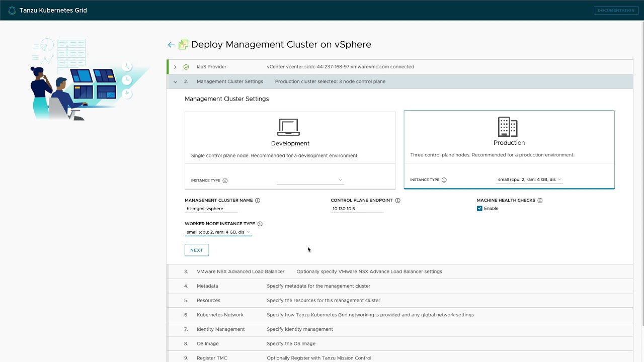The image size is (644, 362).
Task: Open the DOCUMENTATION link in header
Action: [x=616, y=10]
